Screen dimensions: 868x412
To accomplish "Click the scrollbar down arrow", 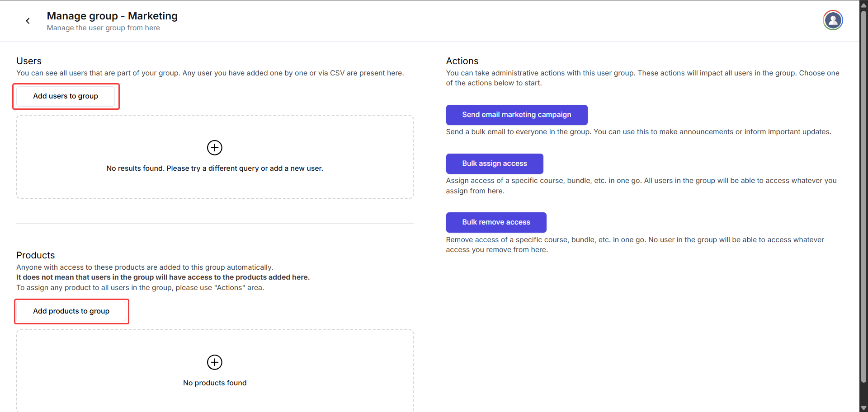I will click(x=863, y=407).
